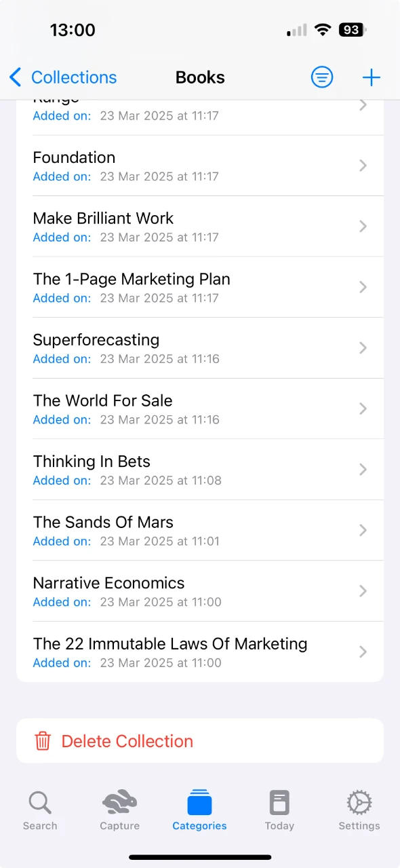Open chevron for Superforecasting
Image resolution: width=400 pixels, height=868 pixels.
pyautogui.click(x=363, y=348)
